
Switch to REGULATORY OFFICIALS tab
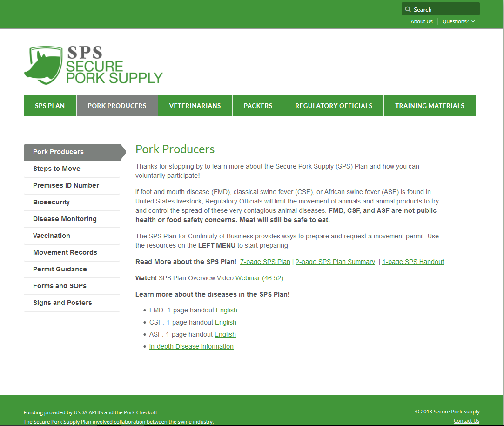pyautogui.click(x=334, y=106)
